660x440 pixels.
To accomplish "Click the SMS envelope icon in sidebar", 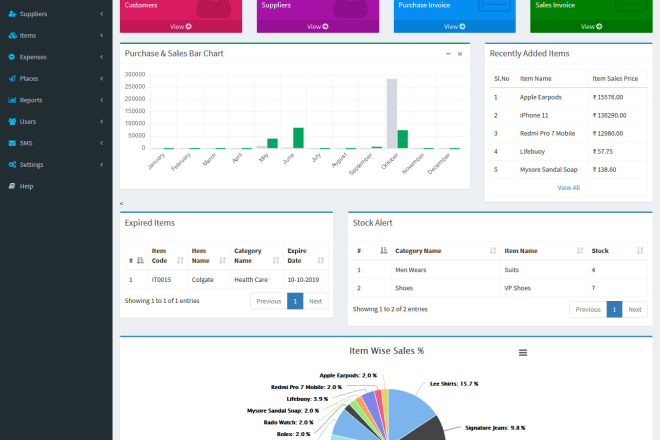I will (x=12, y=143).
